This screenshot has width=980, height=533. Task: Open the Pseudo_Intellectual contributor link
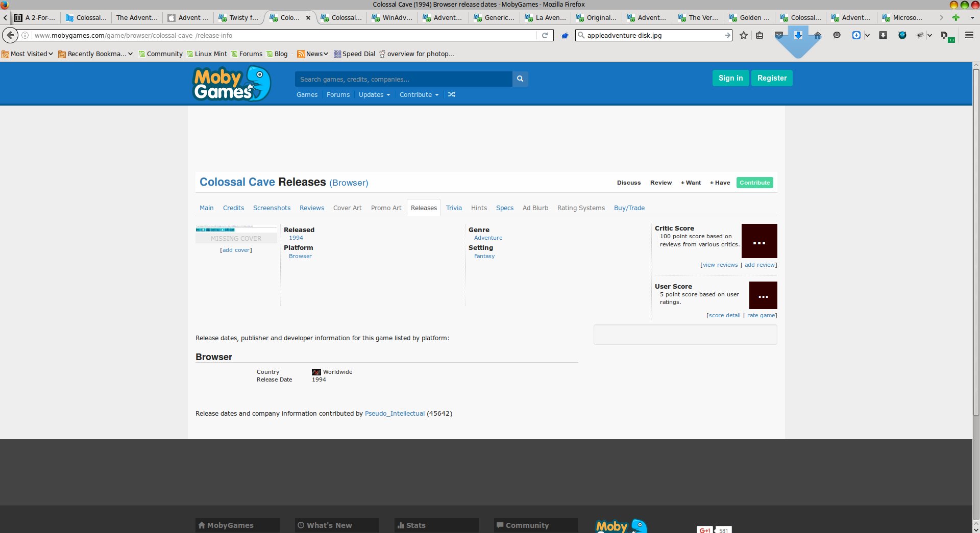(395, 414)
